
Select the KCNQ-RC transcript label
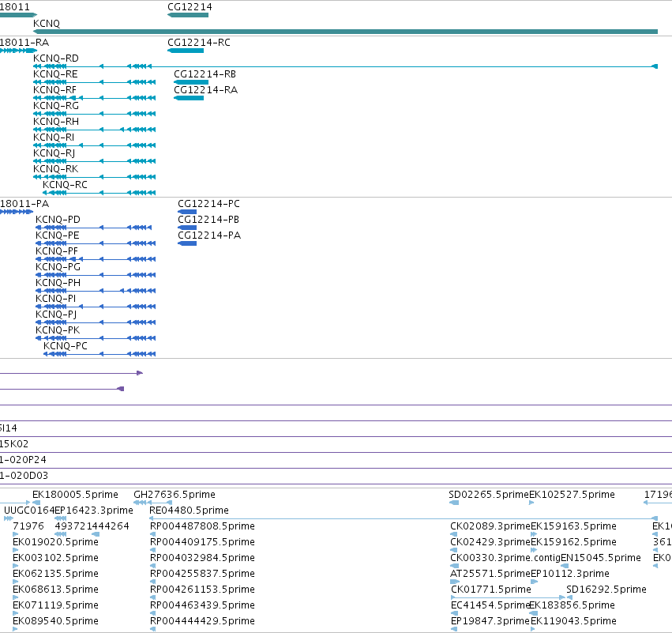coord(65,185)
